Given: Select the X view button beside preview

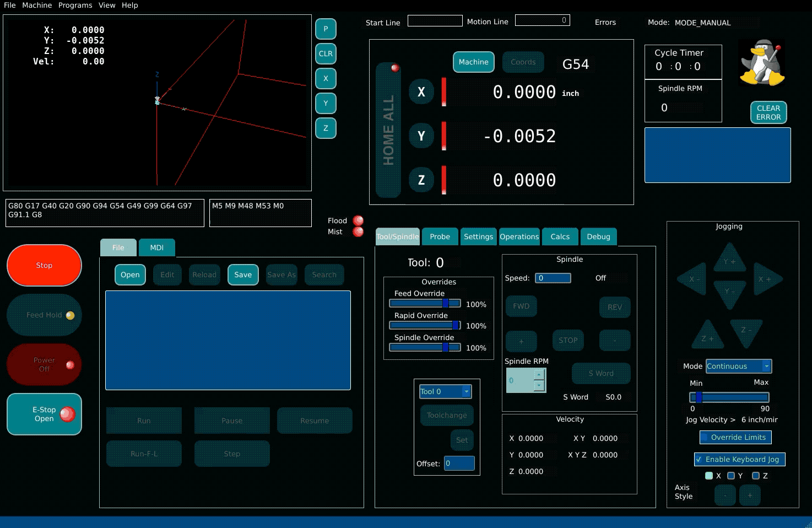Looking at the screenshot, I should [x=326, y=79].
